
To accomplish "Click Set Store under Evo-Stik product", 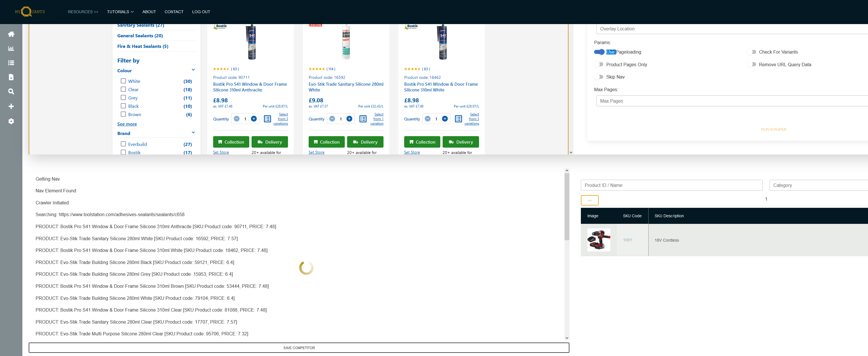I will point(316,152).
